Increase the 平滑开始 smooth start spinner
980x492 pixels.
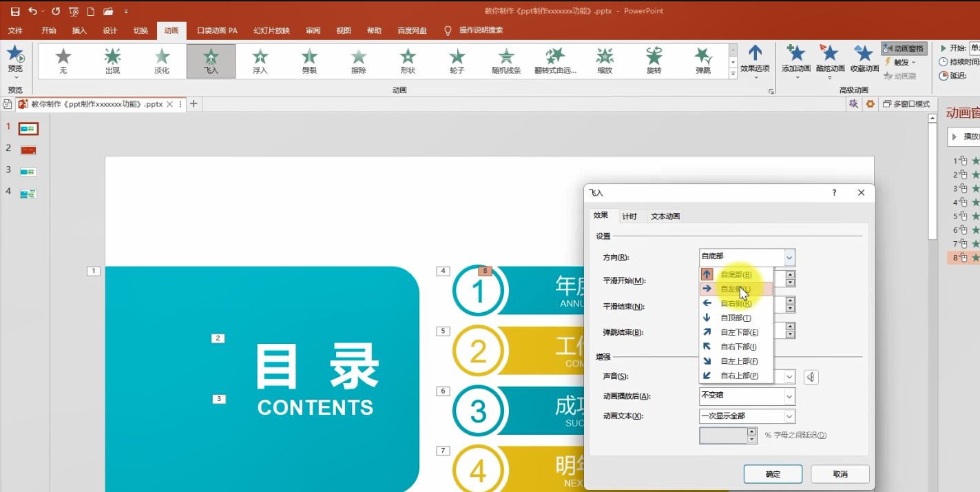pyautogui.click(x=790, y=275)
